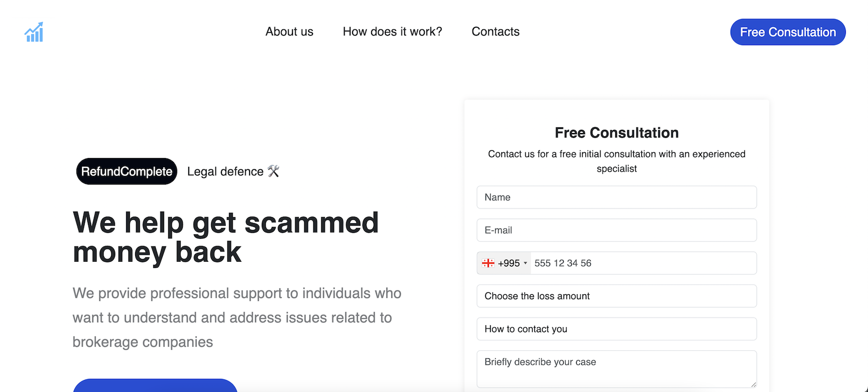Click the RefundComplete black badge
Viewport: 868px width, 392px height.
[x=126, y=172]
